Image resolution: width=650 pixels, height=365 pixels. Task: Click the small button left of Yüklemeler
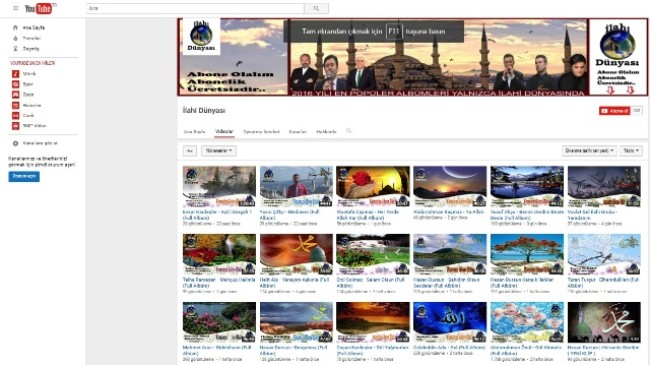190,151
